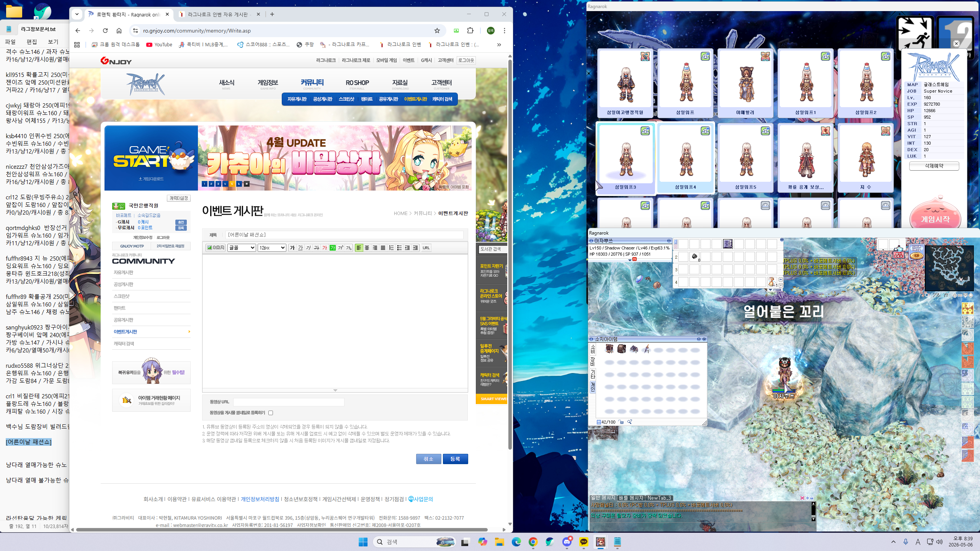Open Discord from the taskbar
The height and width of the screenshot is (551, 980).
(x=567, y=542)
